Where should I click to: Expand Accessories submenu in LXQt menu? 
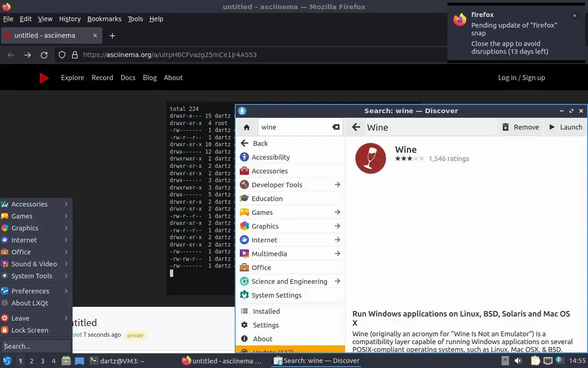coord(36,204)
